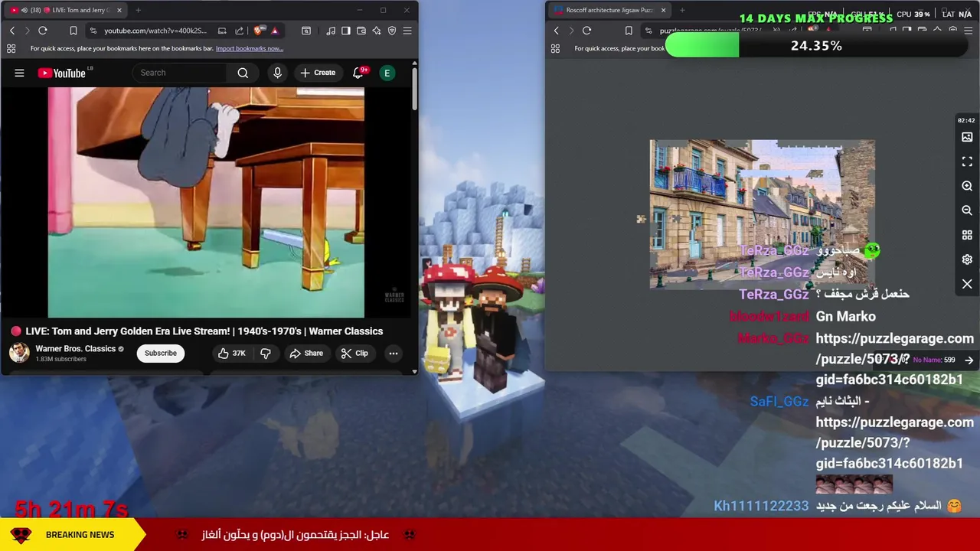Open a new tab in YouTube window
980x551 pixels.
pyautogui.click(x=139, y=10)
